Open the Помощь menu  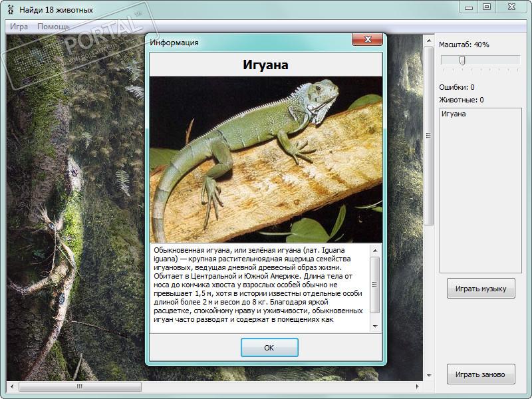click(53, 27)
